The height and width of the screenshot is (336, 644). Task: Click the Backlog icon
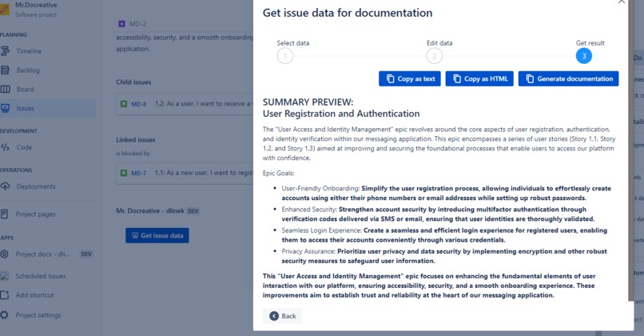click(5, 70)
